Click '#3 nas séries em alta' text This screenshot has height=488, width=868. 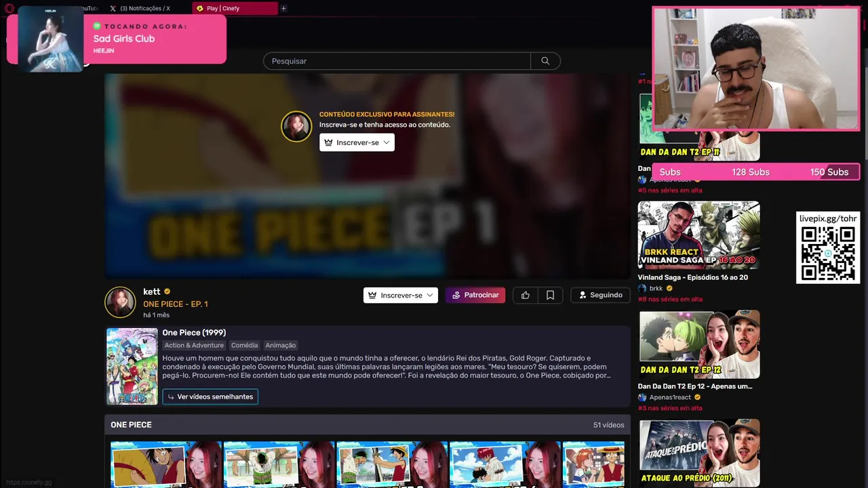coord(670,408)
